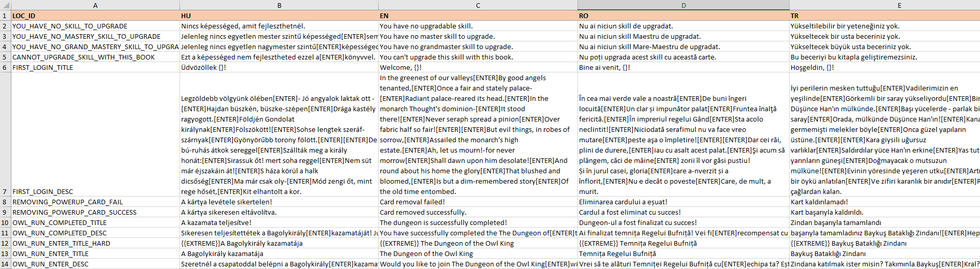Select the Turkish 'Hoşgeldin, {}!' cell

click(885, 67)
